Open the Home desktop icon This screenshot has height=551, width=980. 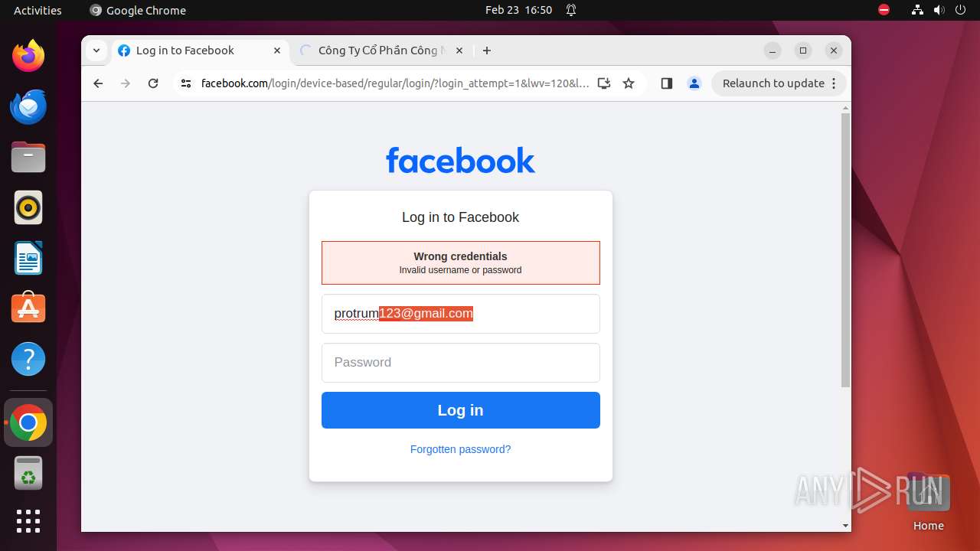pyautogui.click(x=928, y=502)
